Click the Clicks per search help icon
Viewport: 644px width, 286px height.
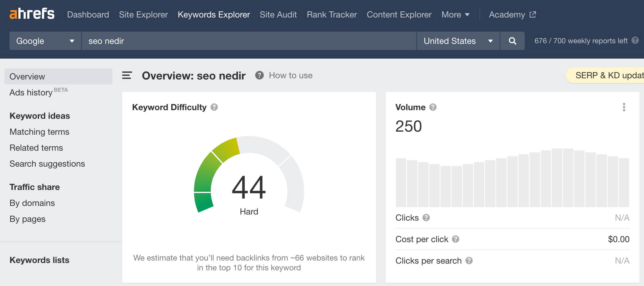click(x=469, y=261)
